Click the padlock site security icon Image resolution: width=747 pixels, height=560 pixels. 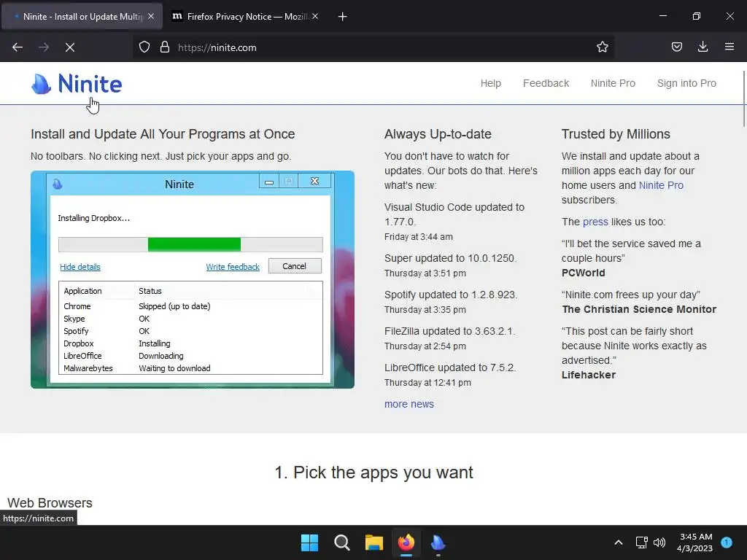point(165,47)
